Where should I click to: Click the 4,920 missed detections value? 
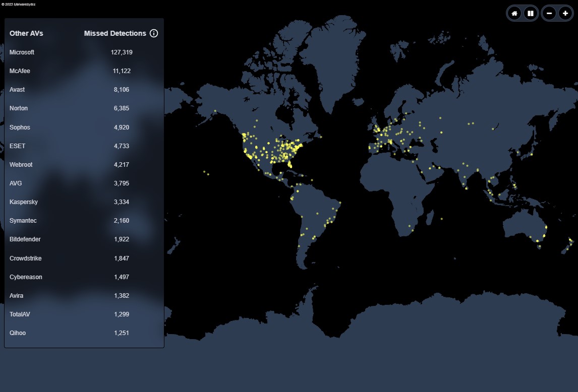coord(122,127)
